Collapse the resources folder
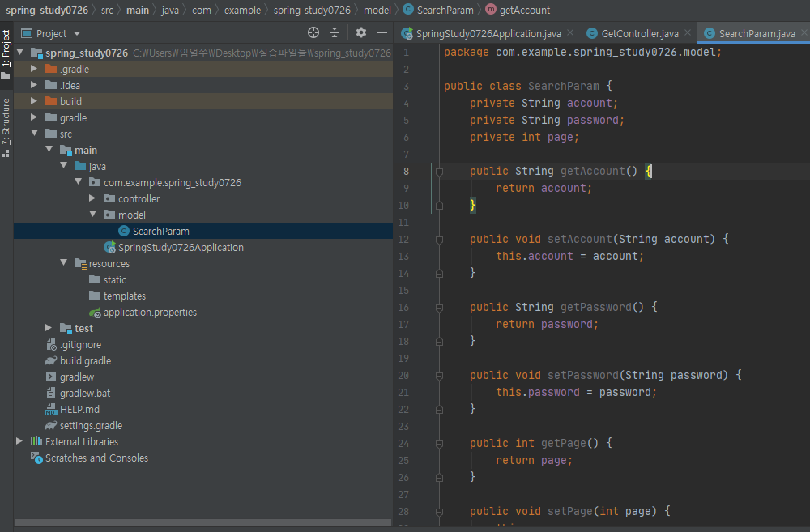The width and height of the screenshot is (810, 532). [64, 263]
